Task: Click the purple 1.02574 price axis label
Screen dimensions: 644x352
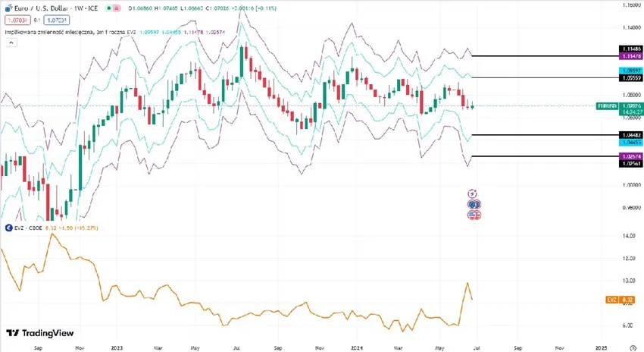Action: pos(631,156)
